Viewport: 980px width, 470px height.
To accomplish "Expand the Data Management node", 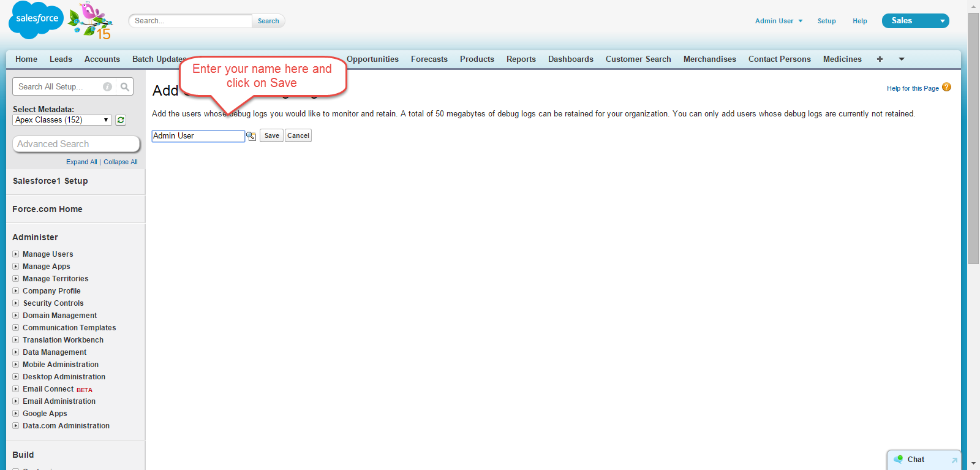I will (16, 352).
